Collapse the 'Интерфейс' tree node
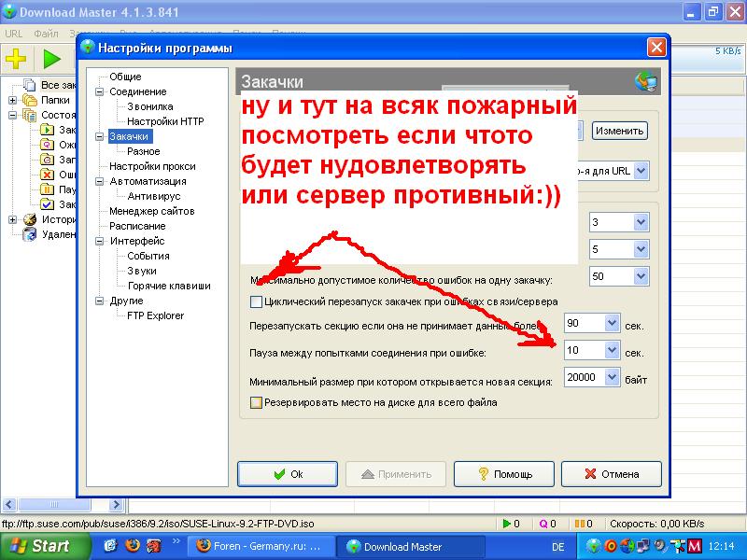This screenshot has height=560, width=747. tap(100, 241)
